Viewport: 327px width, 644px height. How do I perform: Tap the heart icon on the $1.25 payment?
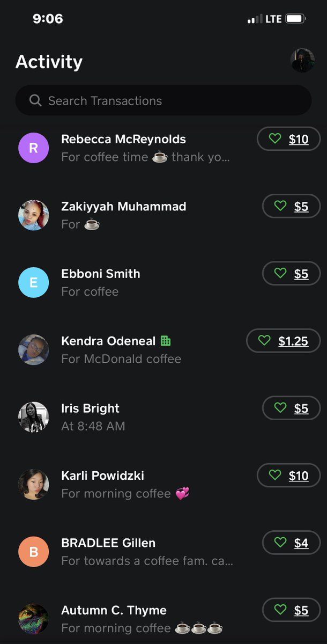pyautogui.click(x=264, y=341)
